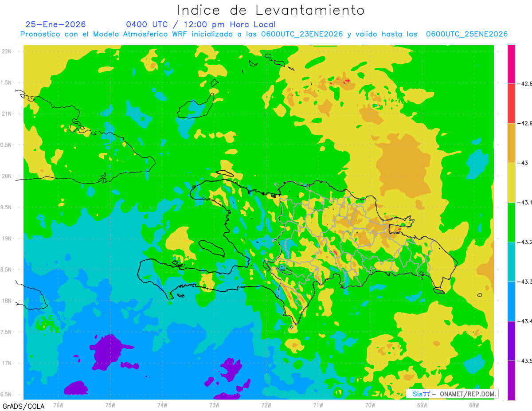Click the longitude label '76W'
The width and height of the screenshot is (532, 411).
(58, 405)
